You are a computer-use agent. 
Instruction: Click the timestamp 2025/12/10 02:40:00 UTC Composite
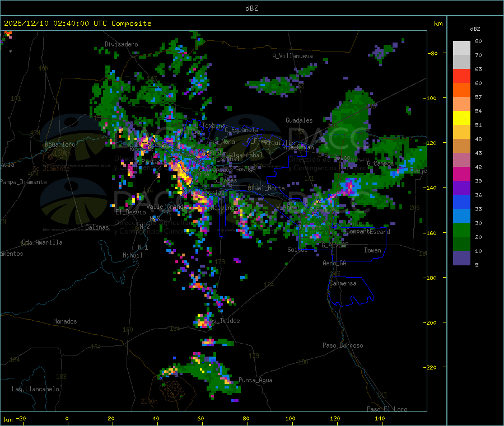tap(77, 24)
